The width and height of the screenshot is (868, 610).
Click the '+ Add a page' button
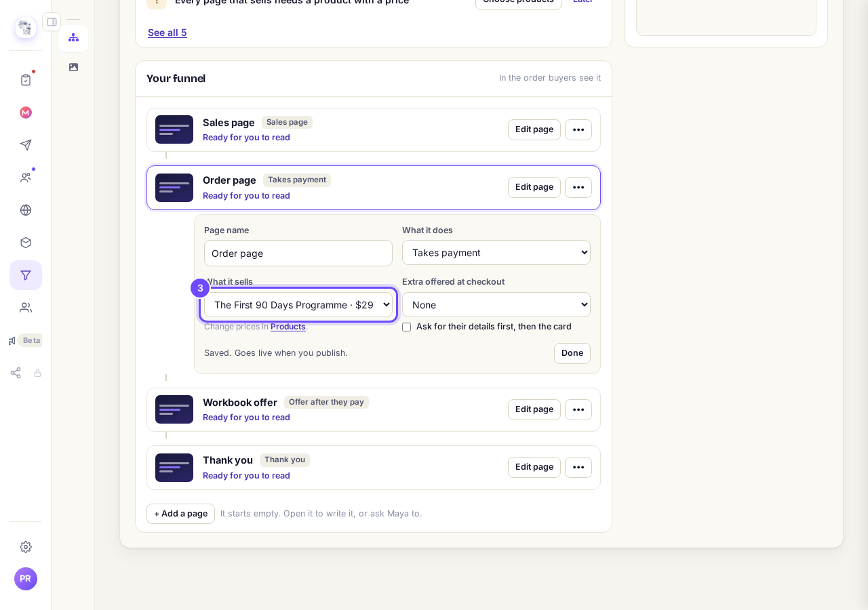point(180,514)
